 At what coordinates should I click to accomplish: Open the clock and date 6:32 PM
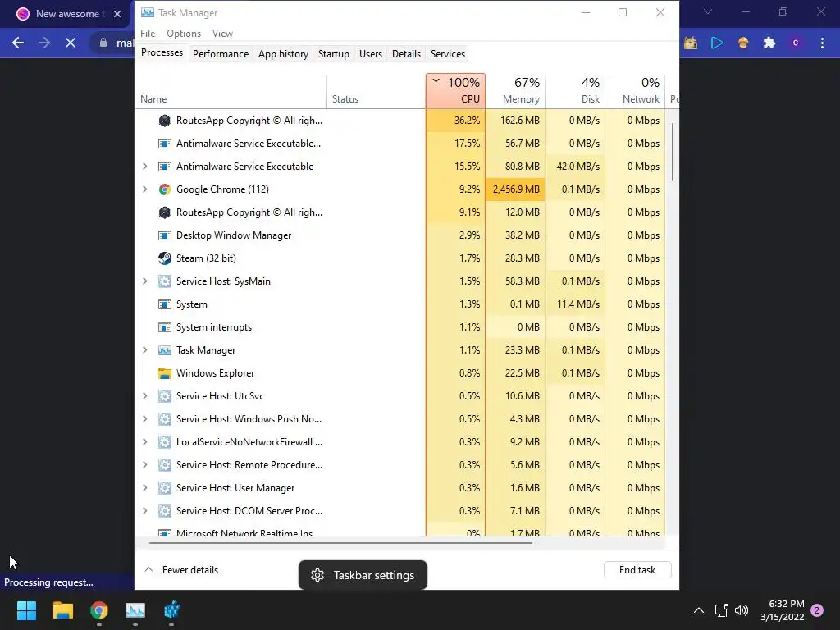(x=782, y=610)
